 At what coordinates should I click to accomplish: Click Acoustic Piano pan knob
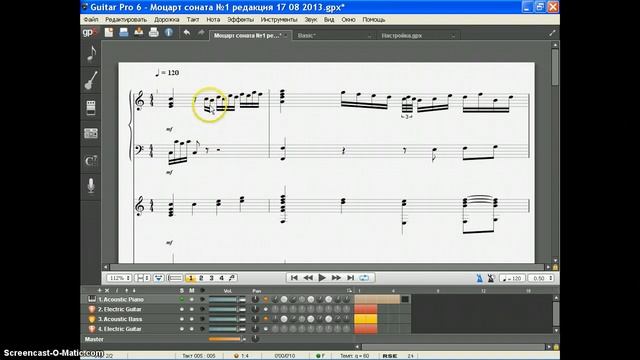coord(256,300)
